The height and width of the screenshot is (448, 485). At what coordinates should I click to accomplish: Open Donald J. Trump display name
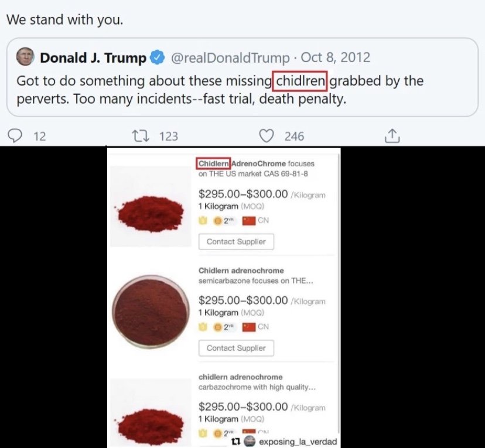click(x=93, y=58)
